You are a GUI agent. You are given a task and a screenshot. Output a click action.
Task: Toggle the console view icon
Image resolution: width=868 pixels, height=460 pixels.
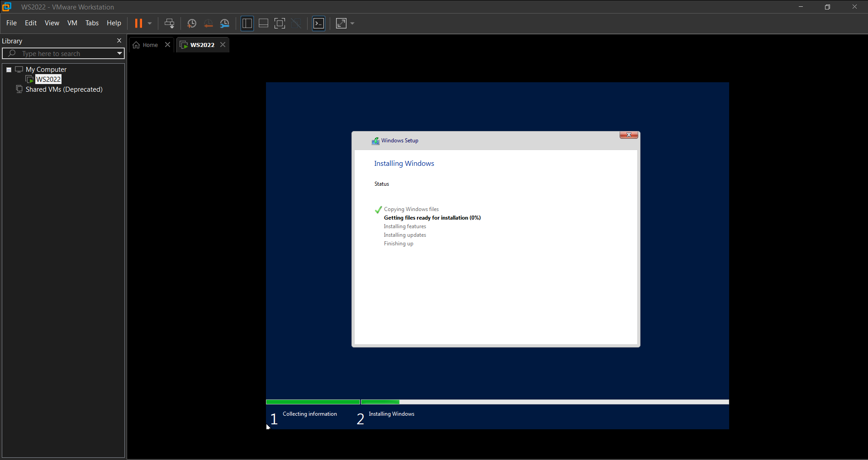pos(319,23)
